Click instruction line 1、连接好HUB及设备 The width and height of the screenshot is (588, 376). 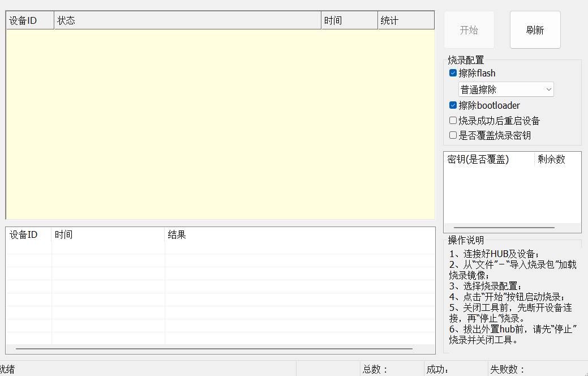(x=494, y=254)
